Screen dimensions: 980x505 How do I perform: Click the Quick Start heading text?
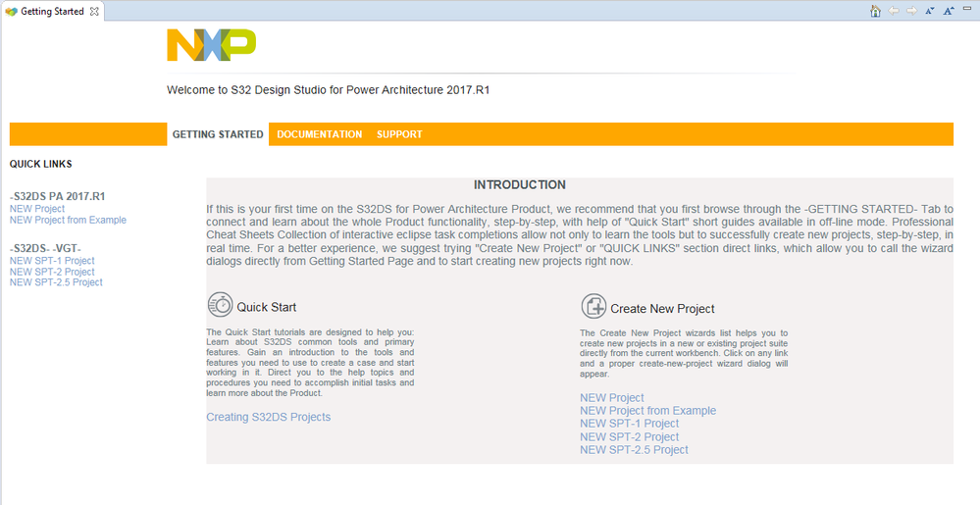pos(266,307)
